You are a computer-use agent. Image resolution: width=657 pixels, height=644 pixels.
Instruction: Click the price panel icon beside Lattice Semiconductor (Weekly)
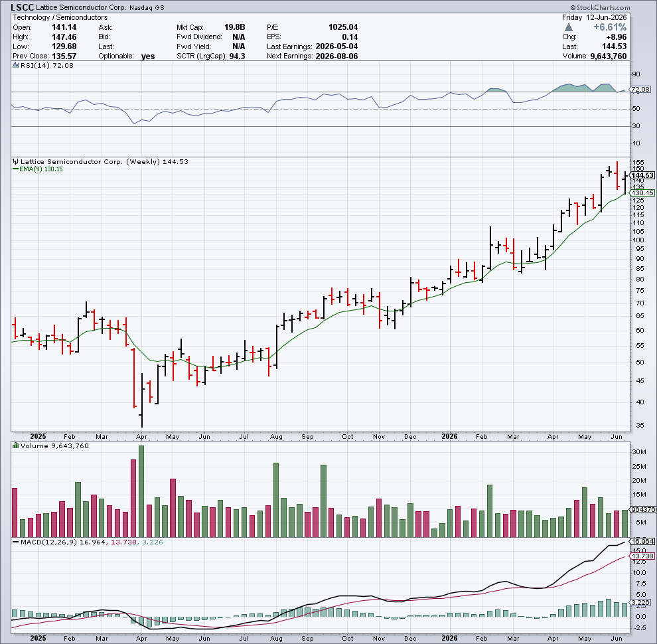15,161
